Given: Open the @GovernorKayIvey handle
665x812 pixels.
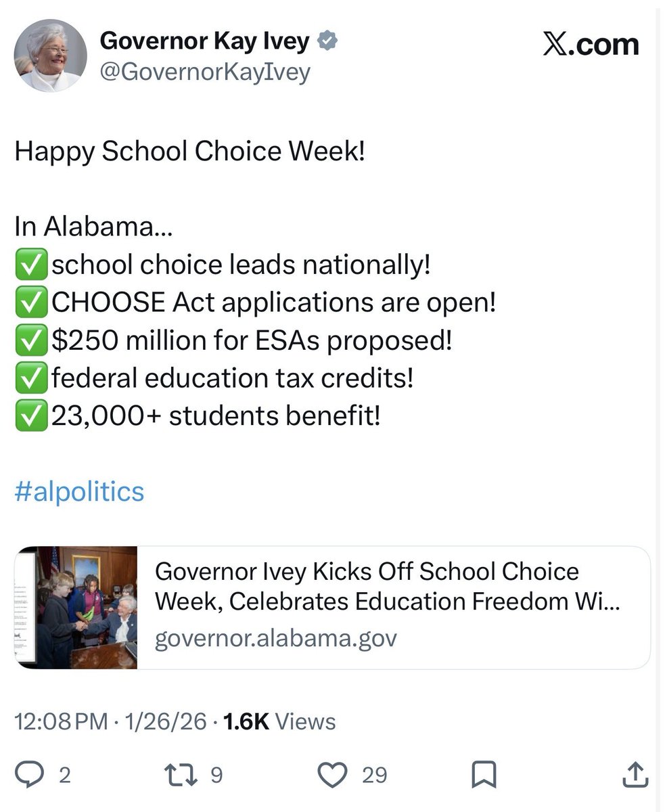Looking at the screenshot, I should (205, 70).
